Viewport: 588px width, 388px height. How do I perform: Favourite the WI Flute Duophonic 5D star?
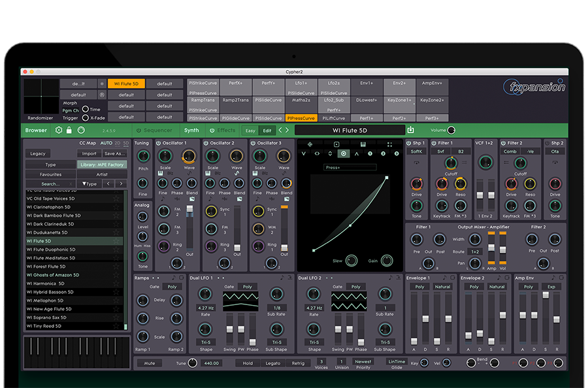tap(116, 250)
